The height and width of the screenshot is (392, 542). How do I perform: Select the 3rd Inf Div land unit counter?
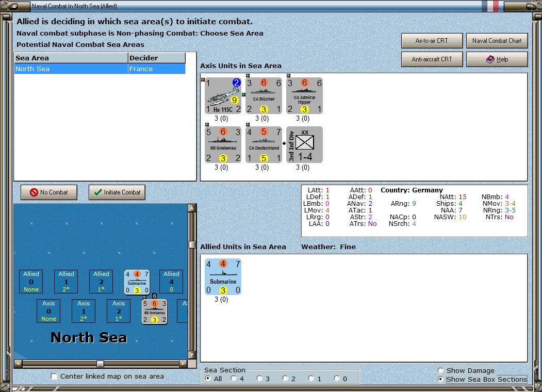[x=304, y=144]
